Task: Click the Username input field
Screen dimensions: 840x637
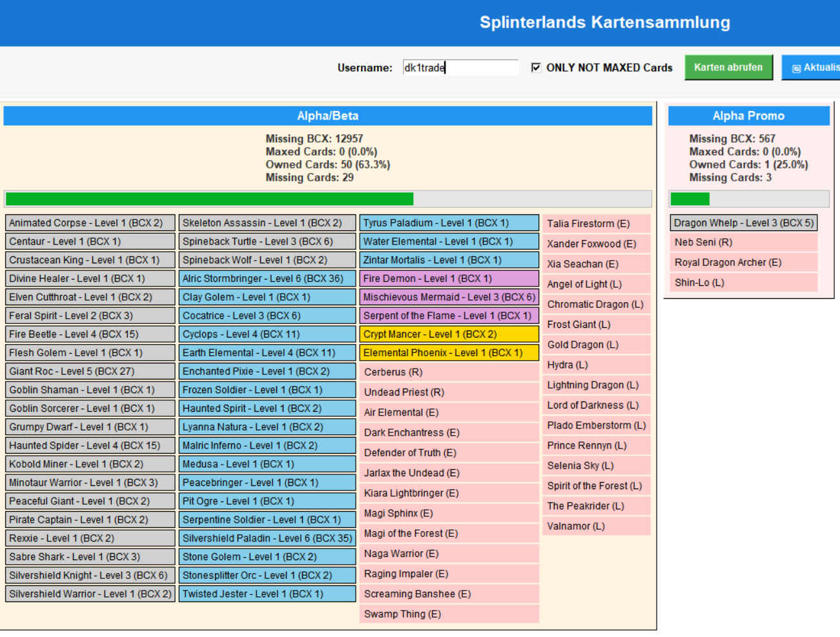Action: 460,68
